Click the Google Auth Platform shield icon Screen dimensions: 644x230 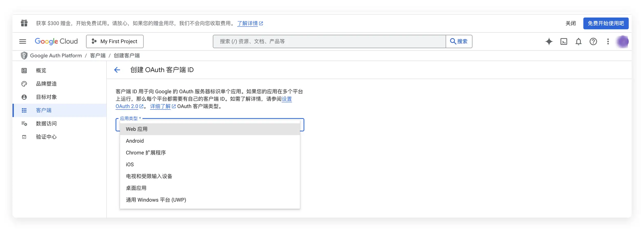point(24,56)
